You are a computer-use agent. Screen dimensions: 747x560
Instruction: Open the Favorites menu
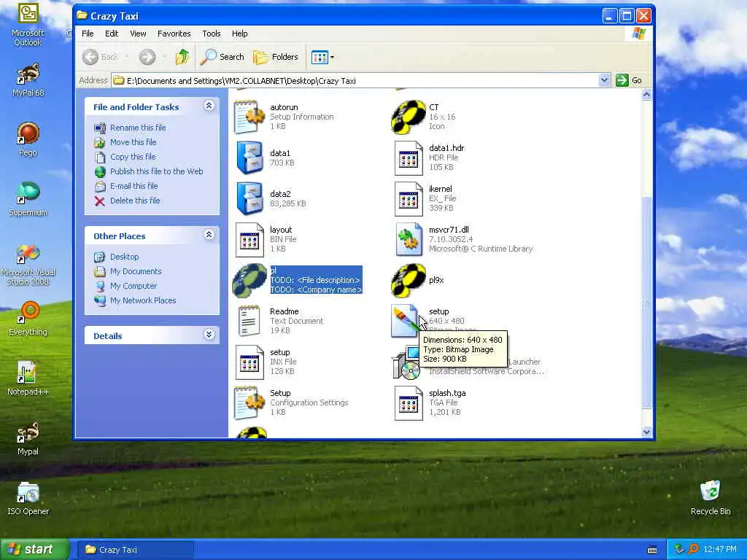174,34
